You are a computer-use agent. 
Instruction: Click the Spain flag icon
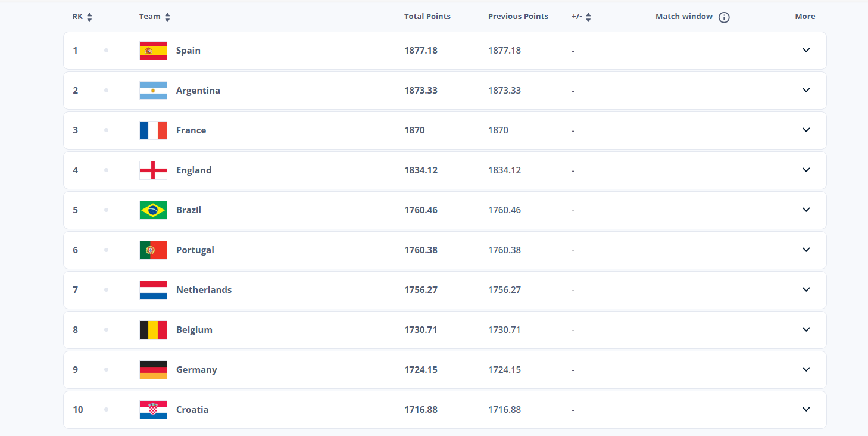pos(153,51)
